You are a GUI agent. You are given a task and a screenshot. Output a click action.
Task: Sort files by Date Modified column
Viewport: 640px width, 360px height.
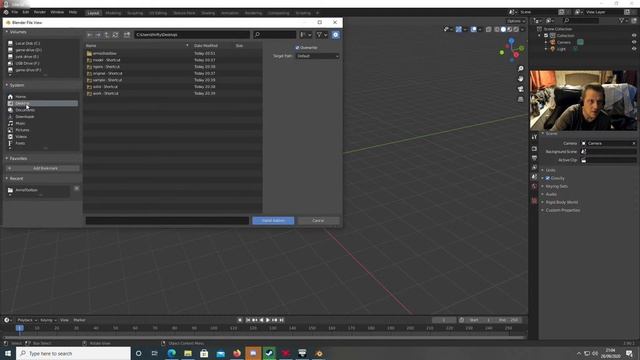(x=206, y=46)
